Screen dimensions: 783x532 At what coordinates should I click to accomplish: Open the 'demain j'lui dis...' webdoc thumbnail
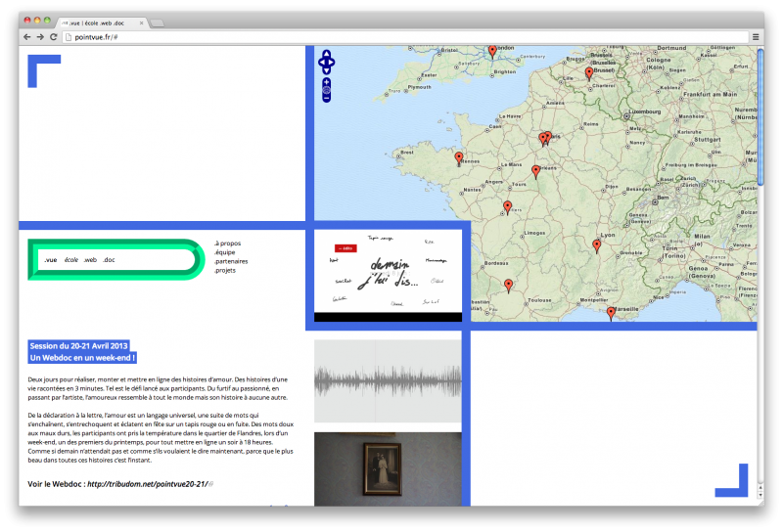tap(388, 275)
